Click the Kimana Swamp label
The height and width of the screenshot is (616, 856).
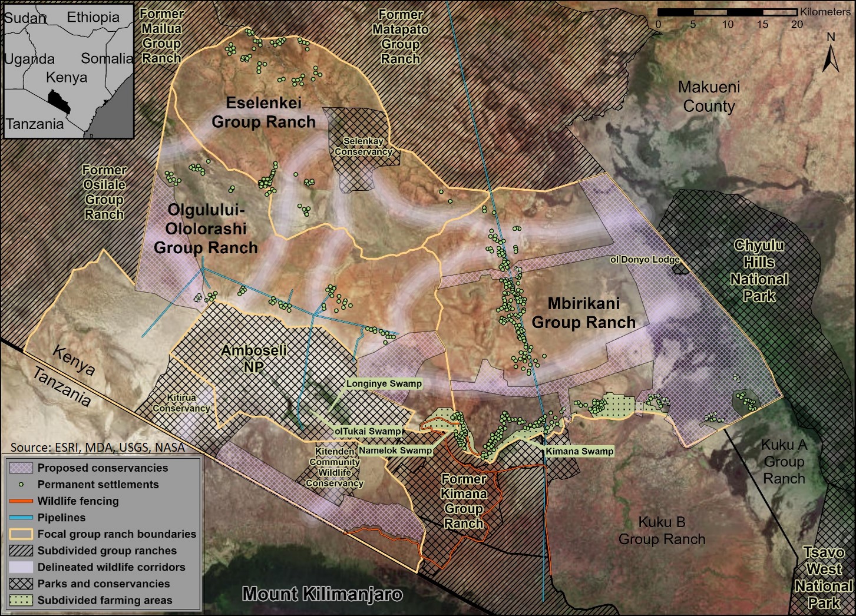click(580, 451)
